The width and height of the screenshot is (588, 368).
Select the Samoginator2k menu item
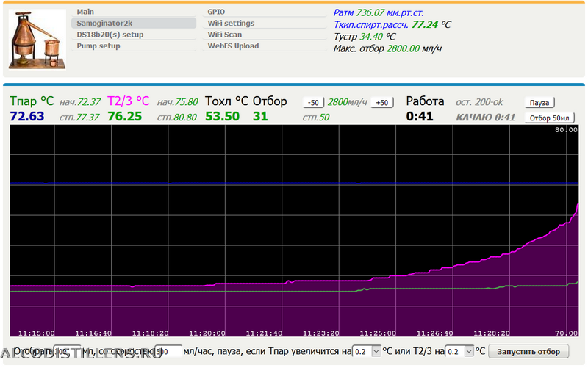click(134, 23)
